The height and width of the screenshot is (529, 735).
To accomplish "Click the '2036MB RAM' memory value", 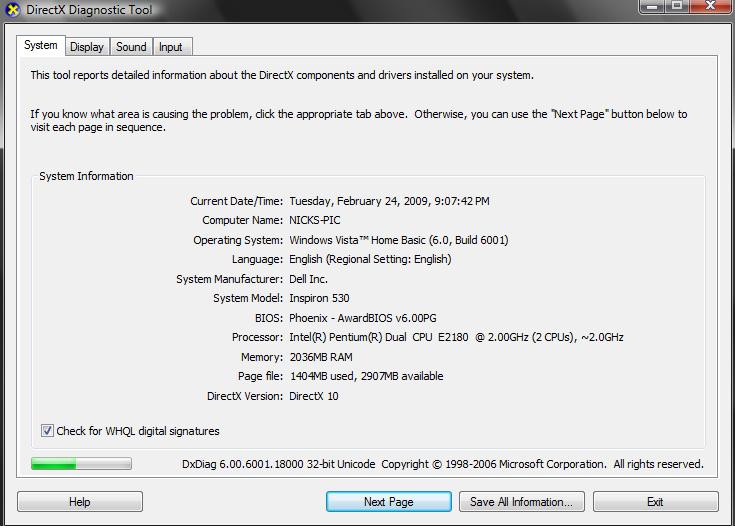I will coord(321,357).
